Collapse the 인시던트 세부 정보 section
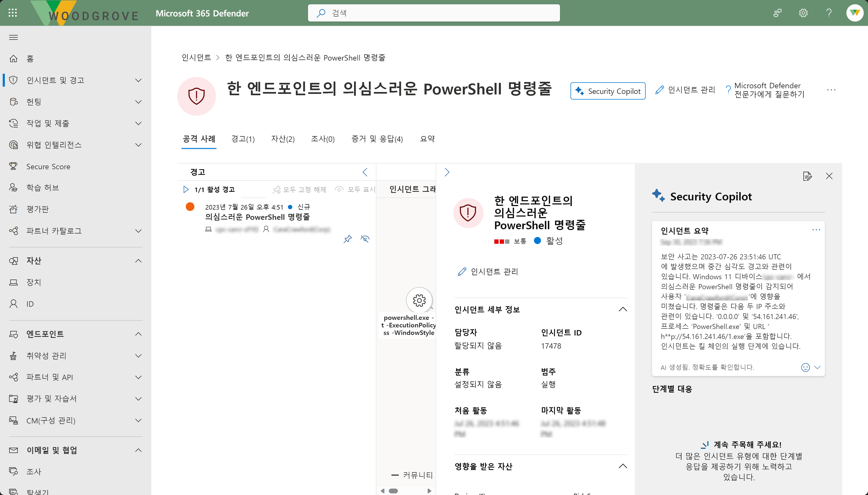The width and height of the screenshot is (868, 495). pyautogui.click(x=622, y=309)
